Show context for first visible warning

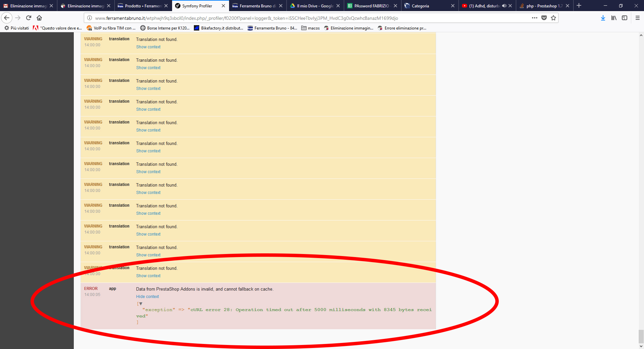148,47
